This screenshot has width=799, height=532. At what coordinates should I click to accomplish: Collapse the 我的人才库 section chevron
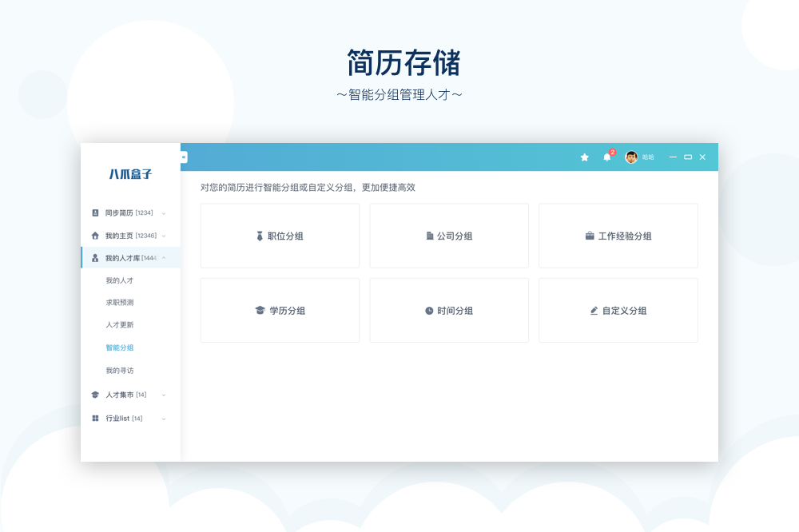click(x=164, y=258)
